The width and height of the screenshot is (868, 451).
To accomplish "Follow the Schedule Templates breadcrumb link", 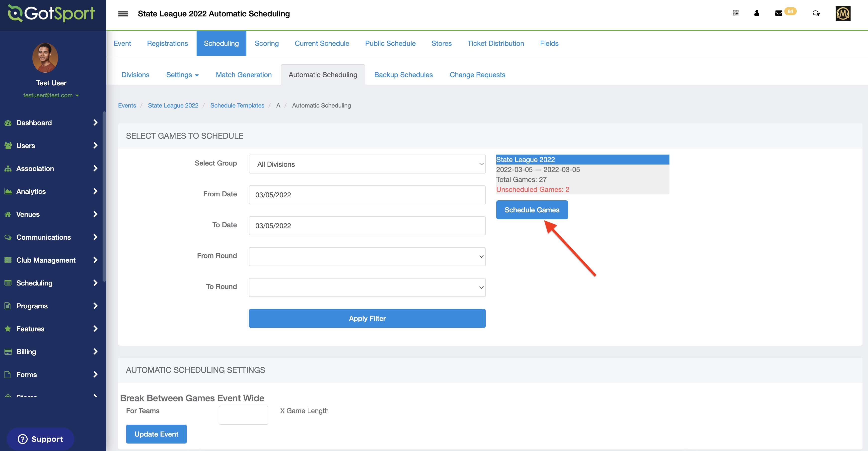I will click(237, 105).
